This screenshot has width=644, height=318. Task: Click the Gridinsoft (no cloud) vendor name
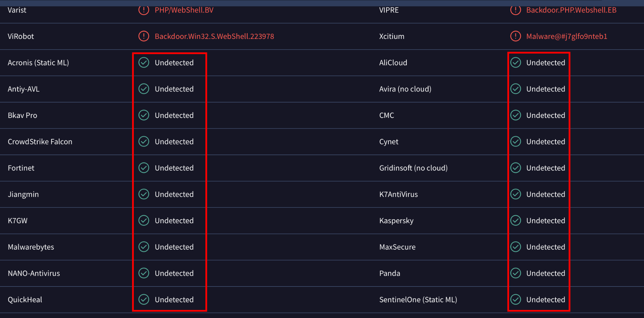[413, 168]
